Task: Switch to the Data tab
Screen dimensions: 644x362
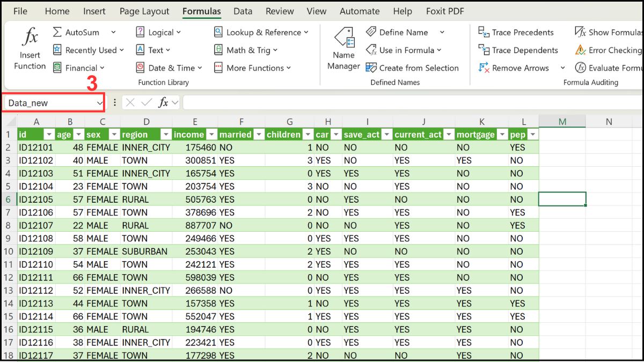Action: [243, 11]
